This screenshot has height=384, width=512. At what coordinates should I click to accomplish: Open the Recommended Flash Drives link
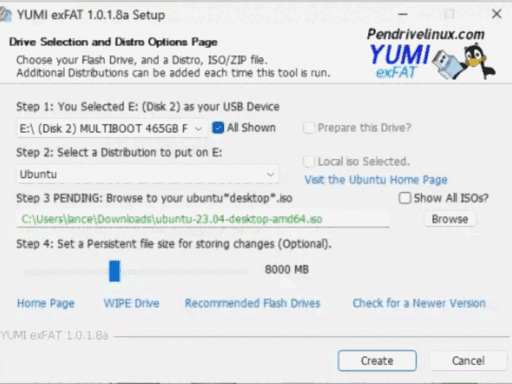click(252, 303)
